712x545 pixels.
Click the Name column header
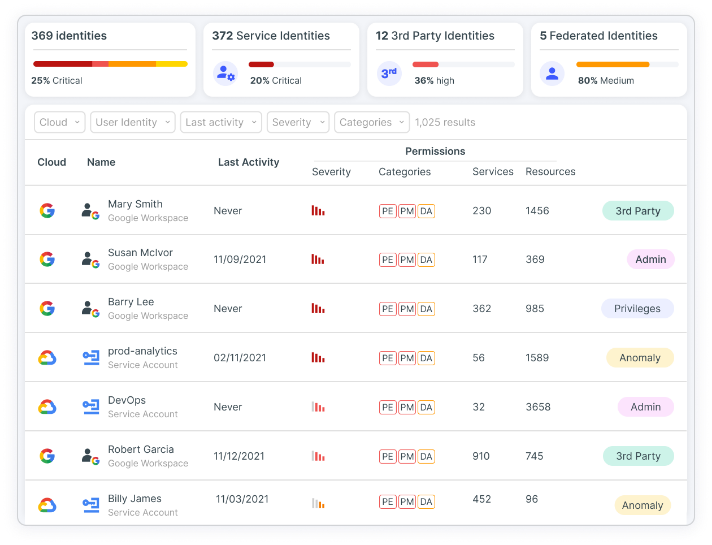101,162
